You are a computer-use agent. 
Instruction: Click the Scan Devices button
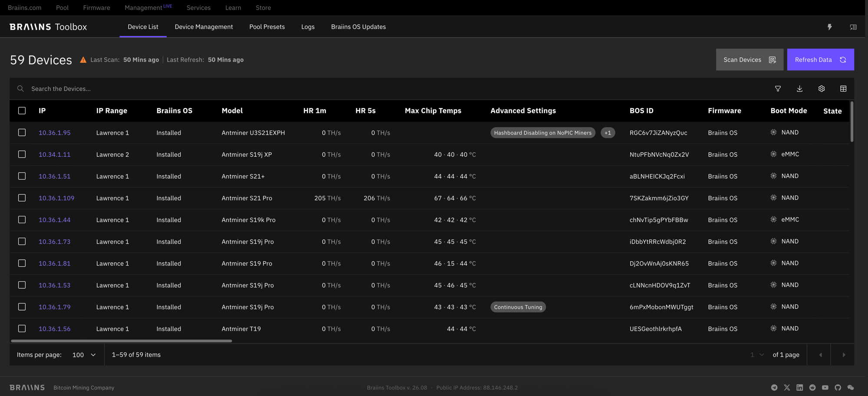click(x=750, y=59)
